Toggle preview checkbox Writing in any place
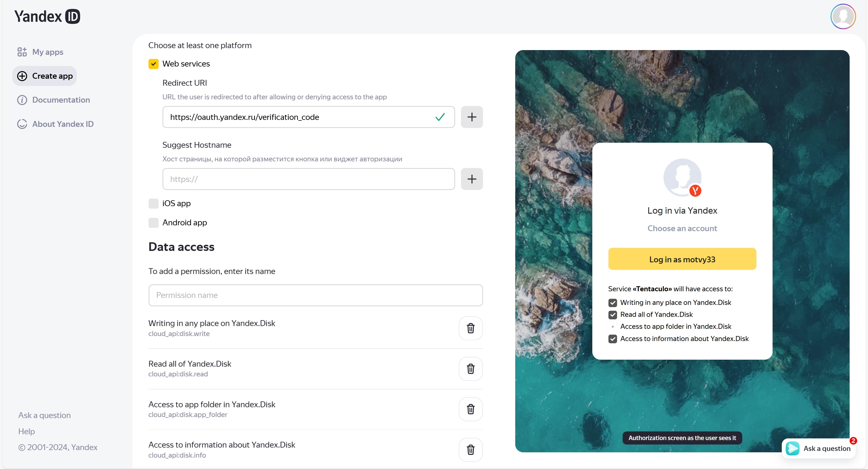 (613, 303)
